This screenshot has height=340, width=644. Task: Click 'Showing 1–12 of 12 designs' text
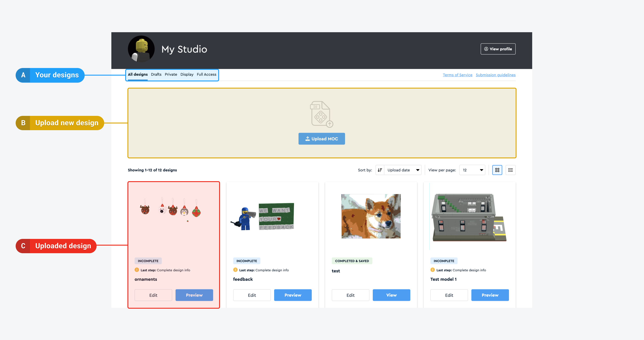152,170
